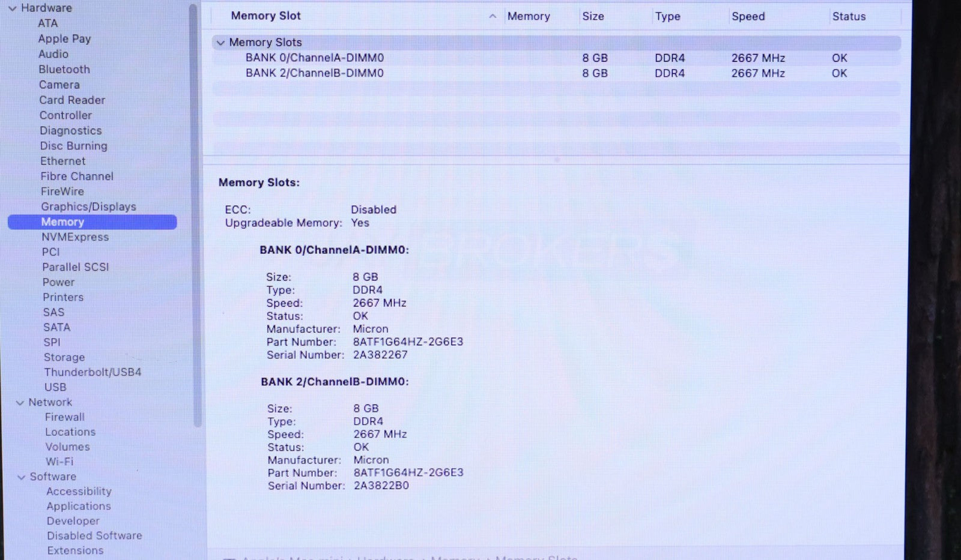The height and width of the screenshot is (560, 961).
Task: Open the Wi-Fi network entry
Action: pyautogui.click(x=59, y=462)
